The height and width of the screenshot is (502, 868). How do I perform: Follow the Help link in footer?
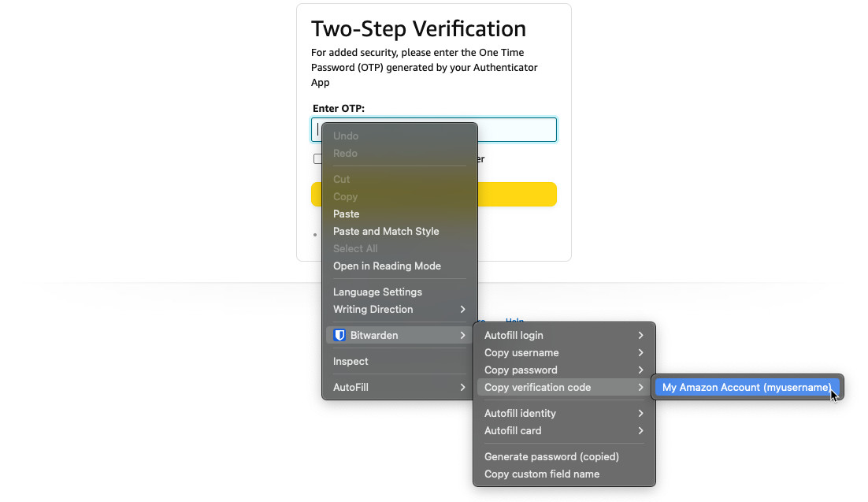[514, 319]
